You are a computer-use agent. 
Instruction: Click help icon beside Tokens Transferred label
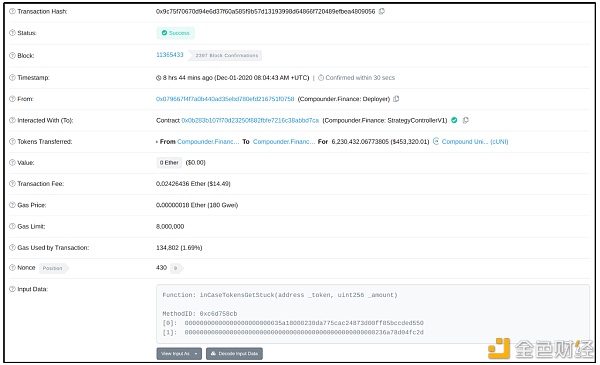[x=12, y=142]
